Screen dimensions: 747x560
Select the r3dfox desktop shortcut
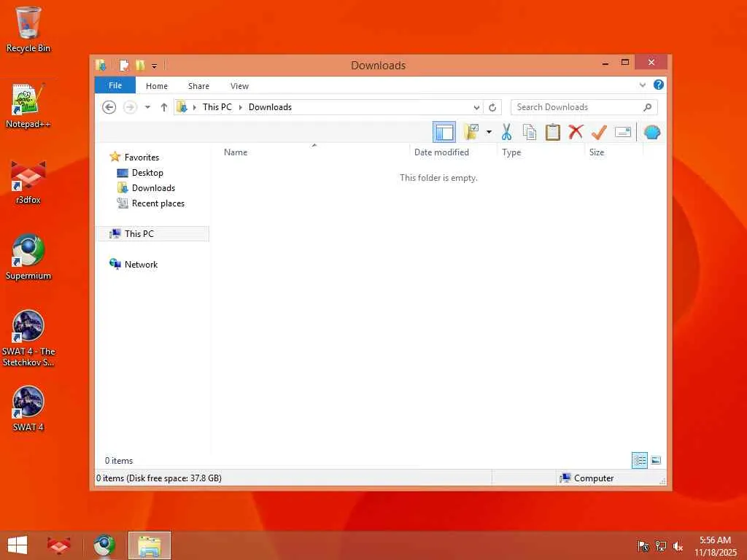pyautogui.click(x=28, y=182)
